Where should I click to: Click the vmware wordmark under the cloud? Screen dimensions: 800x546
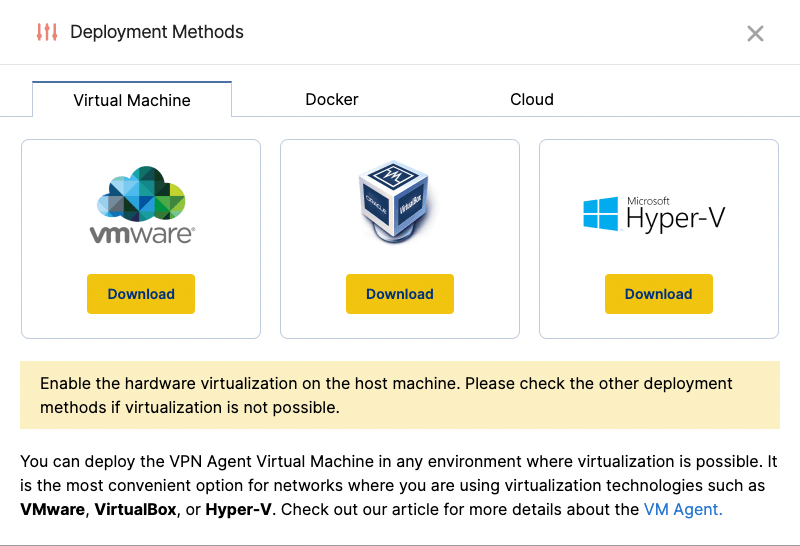[x=141, y=234]
